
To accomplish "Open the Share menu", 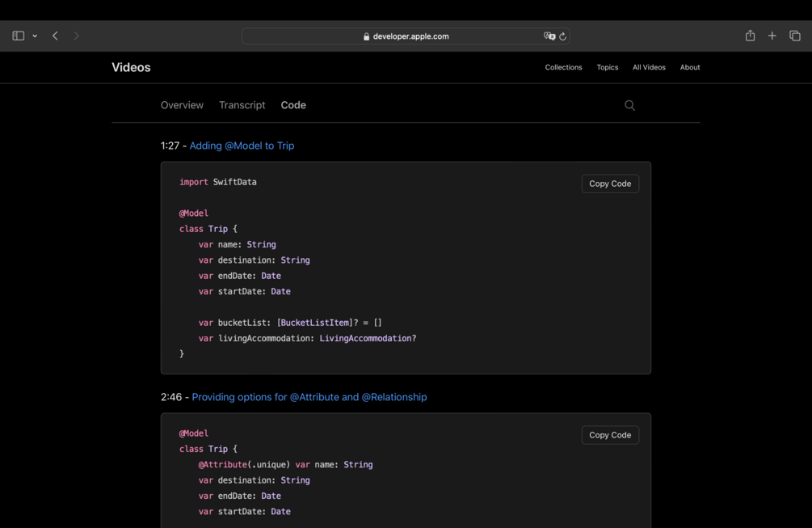I will (x=750, y=36).
